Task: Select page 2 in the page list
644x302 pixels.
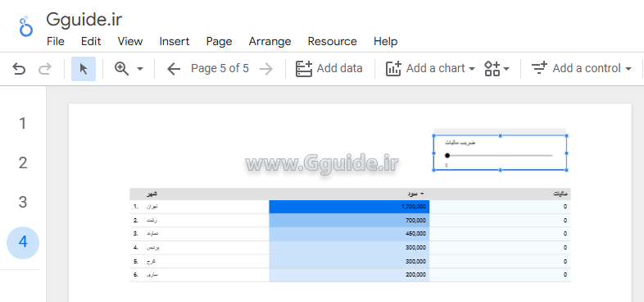Action: coord(23,163)
